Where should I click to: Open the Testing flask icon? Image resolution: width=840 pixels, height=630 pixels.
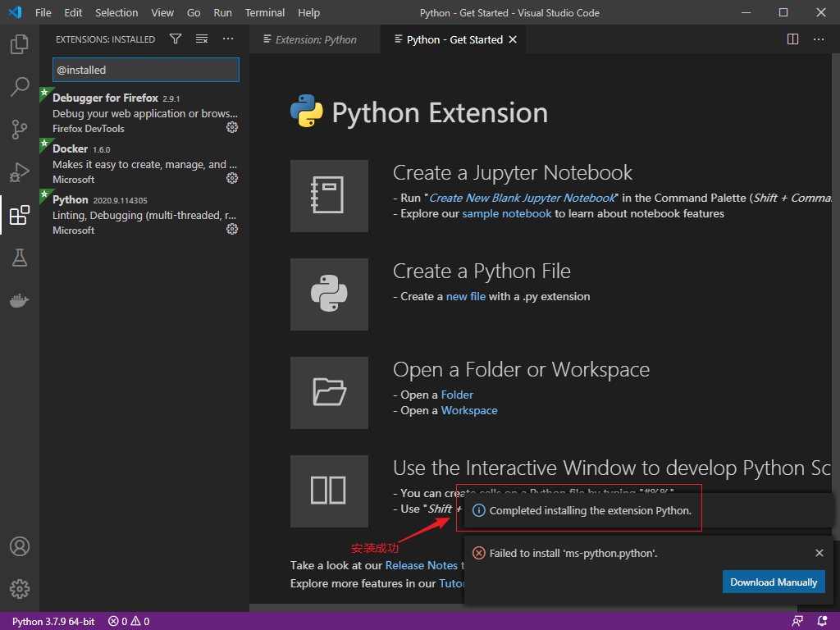point(20,258)
